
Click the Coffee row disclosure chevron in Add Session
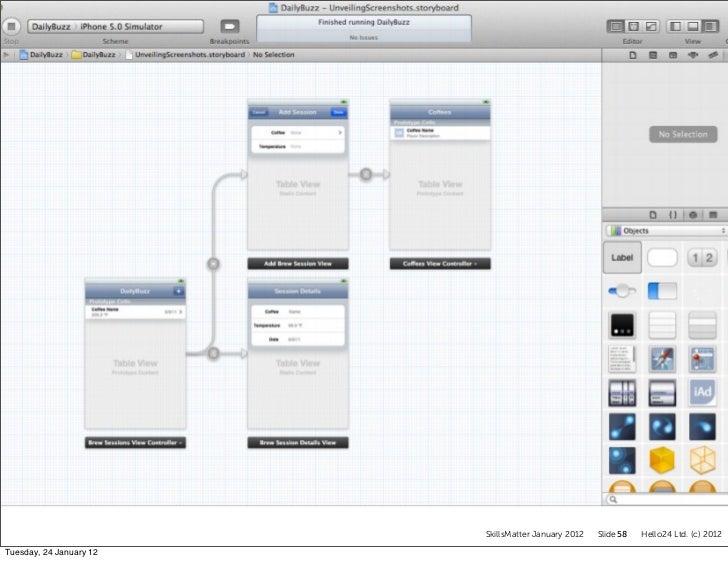click(340, 133)
